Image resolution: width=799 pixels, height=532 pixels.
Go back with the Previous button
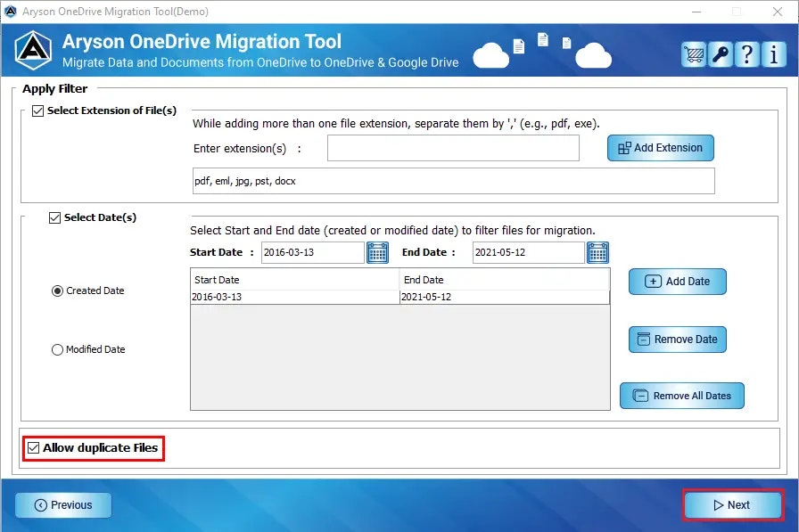tap(63, 505)
